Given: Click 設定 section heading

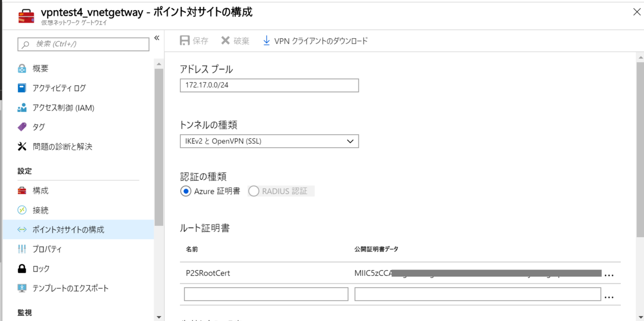Looking at the screenshot, I should coord(25,171).
